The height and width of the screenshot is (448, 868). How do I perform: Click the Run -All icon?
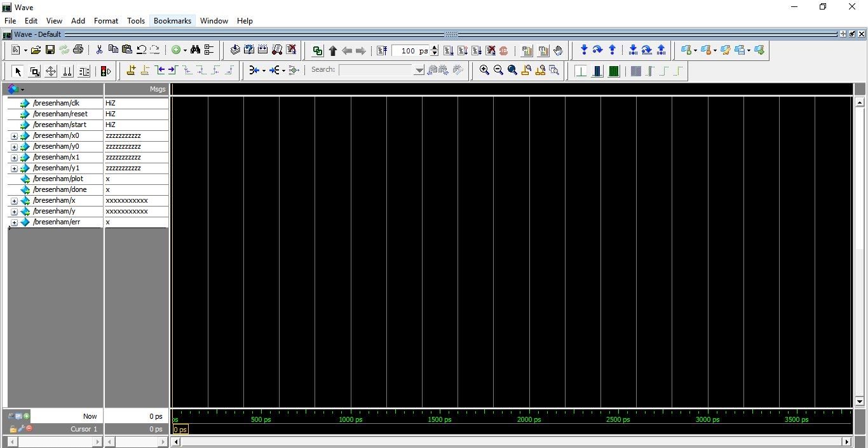click(x=476, y=51)
